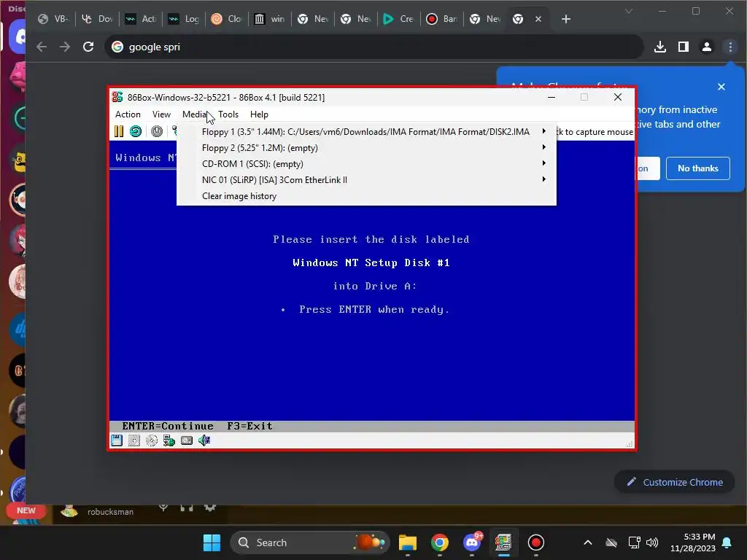747x560 pixels.
Task: Open Chrome from taskbar
Action: point(440,542)
